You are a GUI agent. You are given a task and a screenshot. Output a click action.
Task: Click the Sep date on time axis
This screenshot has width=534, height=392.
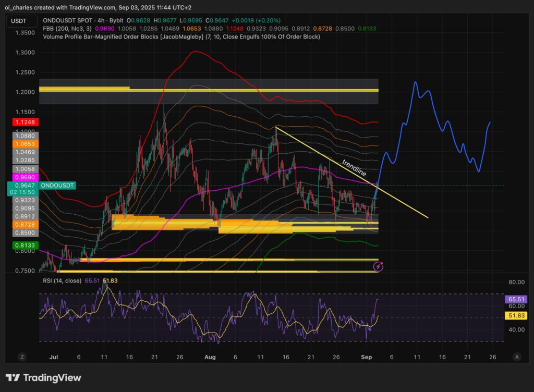[x=367, y=357]
